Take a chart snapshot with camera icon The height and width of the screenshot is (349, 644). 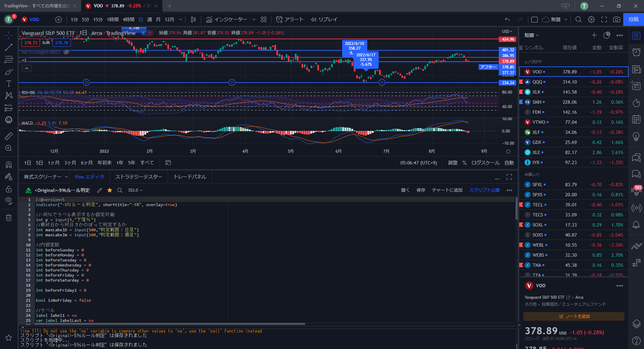616,19
